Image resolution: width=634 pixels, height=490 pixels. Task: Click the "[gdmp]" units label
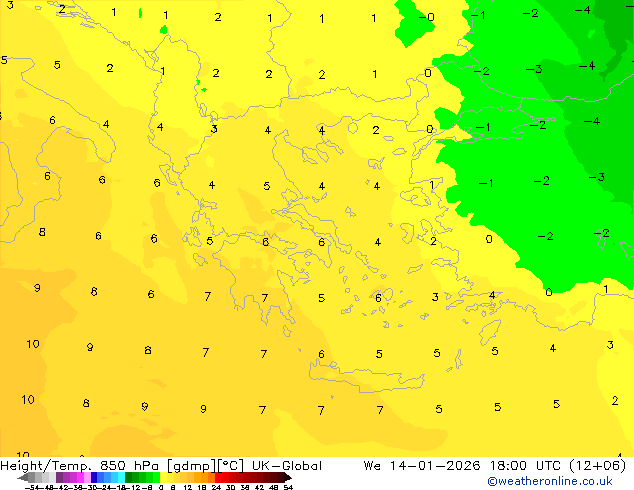pos(192,466)
